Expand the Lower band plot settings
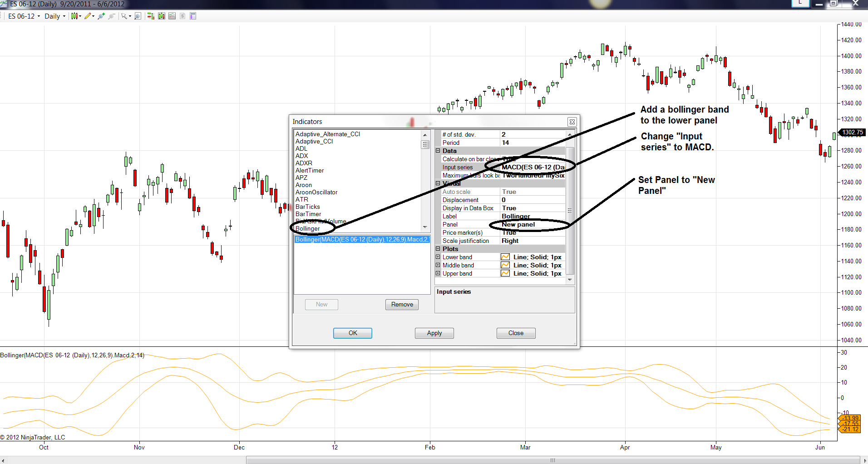Viewport: 868px width, 464px height. [x=438, y=257]
